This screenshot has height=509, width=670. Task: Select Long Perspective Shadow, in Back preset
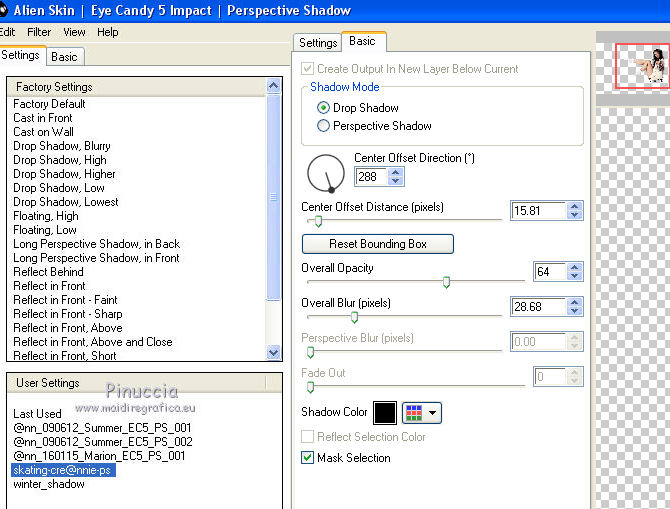click(x=97, y=244)
